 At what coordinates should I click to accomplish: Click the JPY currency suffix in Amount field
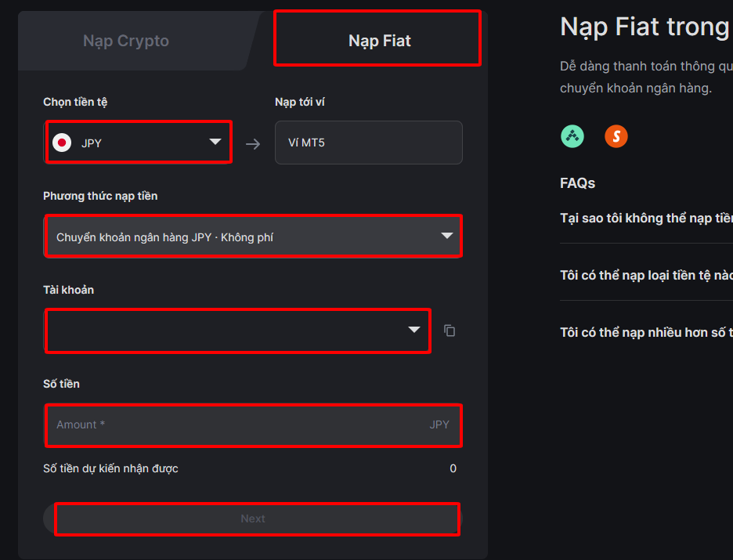439,425
